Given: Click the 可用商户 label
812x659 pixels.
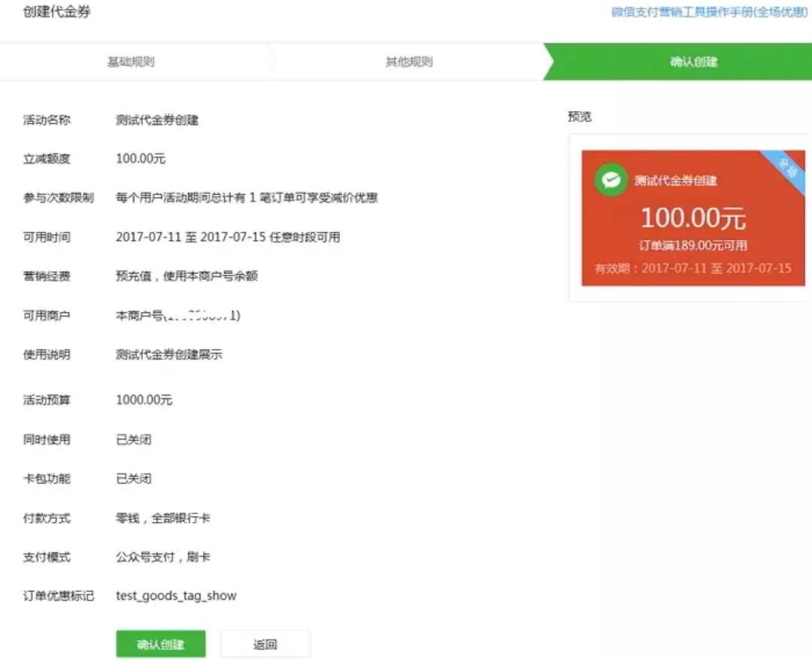Looking at the screenshot, I should click(x=47, y=315).
